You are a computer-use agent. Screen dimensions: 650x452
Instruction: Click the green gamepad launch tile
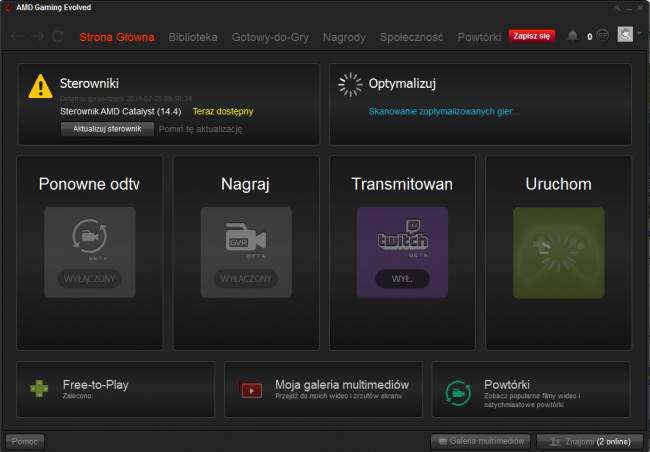[558, 253]
